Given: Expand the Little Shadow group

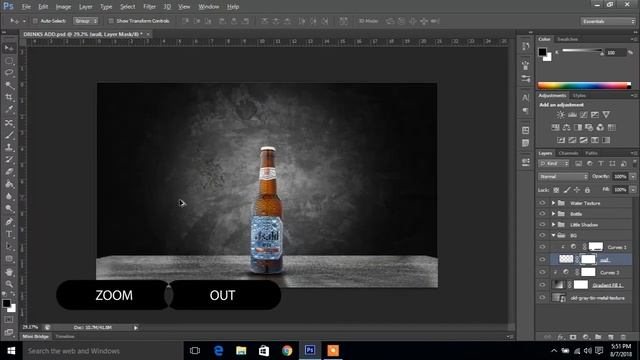Looking at the screenshot, I should click(x=553, y=224).
